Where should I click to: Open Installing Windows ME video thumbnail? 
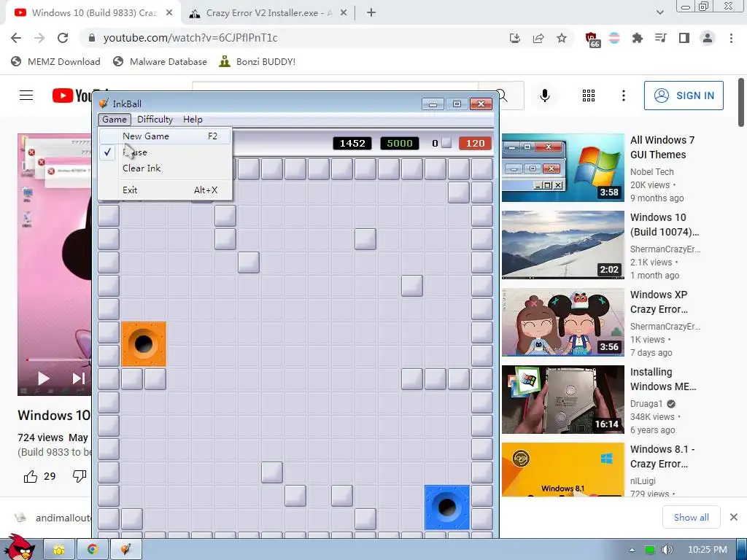tap(562, 400)
